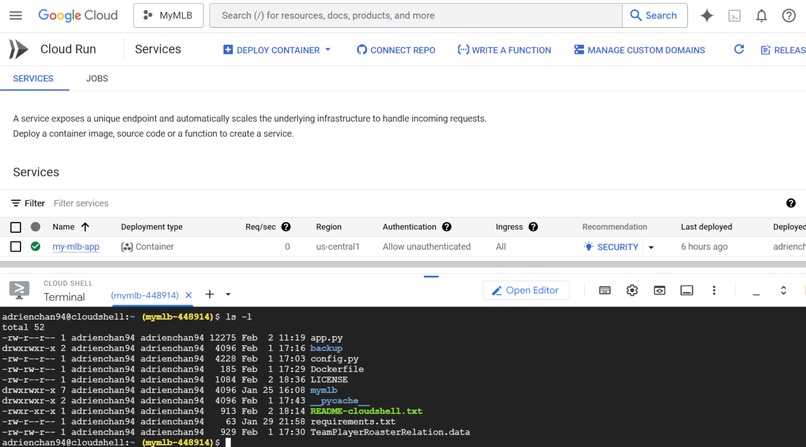This screenshot has height=447, width=806.
Task: Click TeamPlayerRoasterRelation.data in terminal
Action: coord(390,432)
